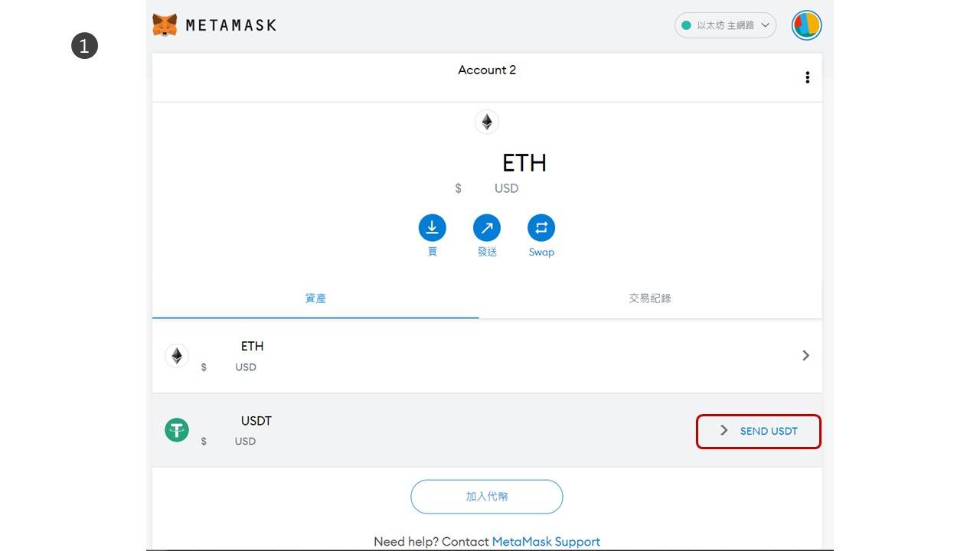
Task: Switch to the 交易紀錄 tab
Action: [x=650, y=298]
